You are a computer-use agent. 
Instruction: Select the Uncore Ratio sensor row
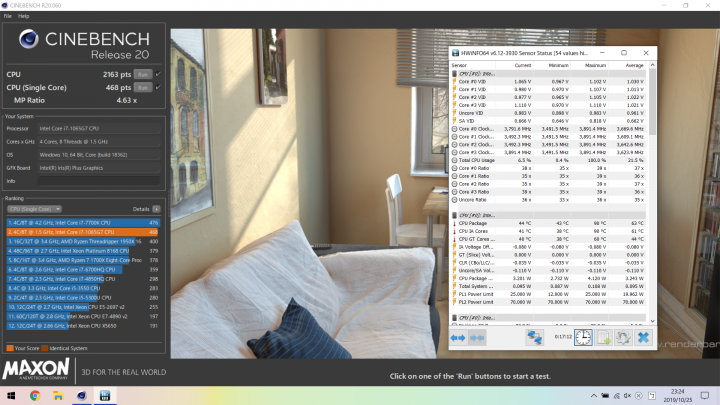pyautogui.click(x=548, y=200)
